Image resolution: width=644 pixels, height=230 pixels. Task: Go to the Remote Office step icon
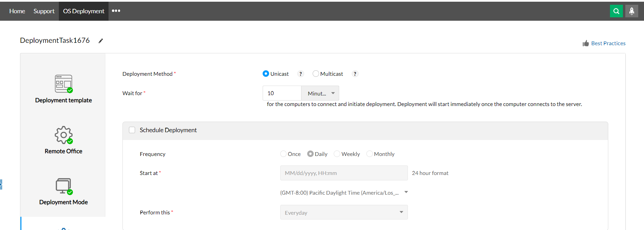click(x=64, y=135)
